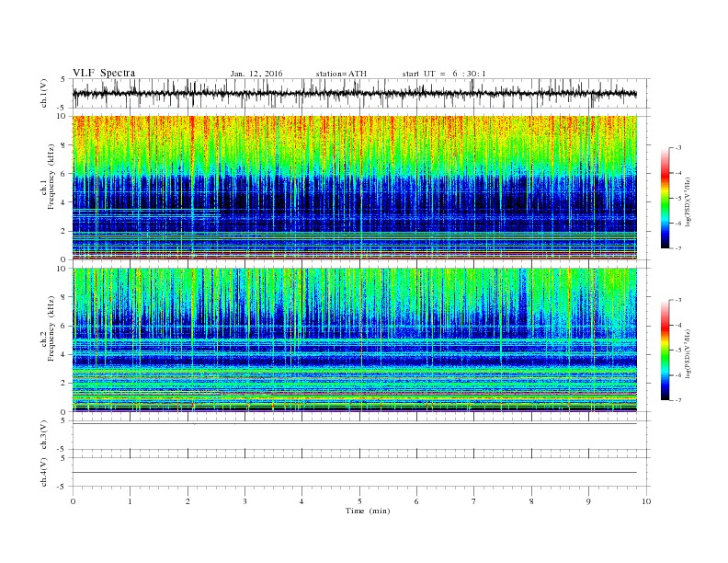Click the "station=ATH" label
This screenshot has height=563, width=728.
tap(341, 74)
